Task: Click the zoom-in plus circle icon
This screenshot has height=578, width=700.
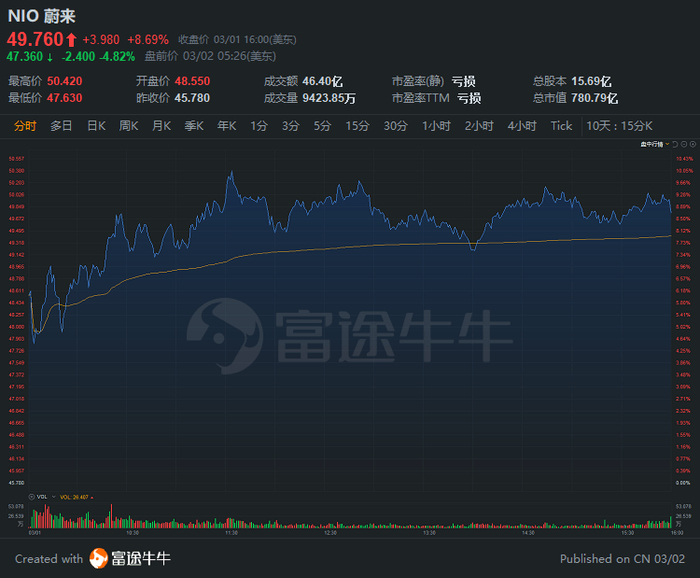Action: [693, 144]
